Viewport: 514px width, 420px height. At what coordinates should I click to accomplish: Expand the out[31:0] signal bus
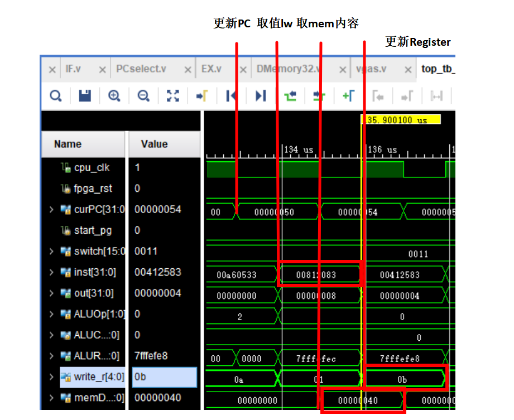(51, 293)
